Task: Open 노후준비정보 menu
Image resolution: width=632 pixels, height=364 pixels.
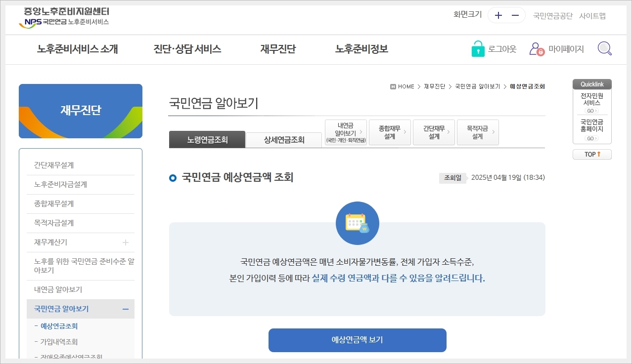Action: coord(361,49)
